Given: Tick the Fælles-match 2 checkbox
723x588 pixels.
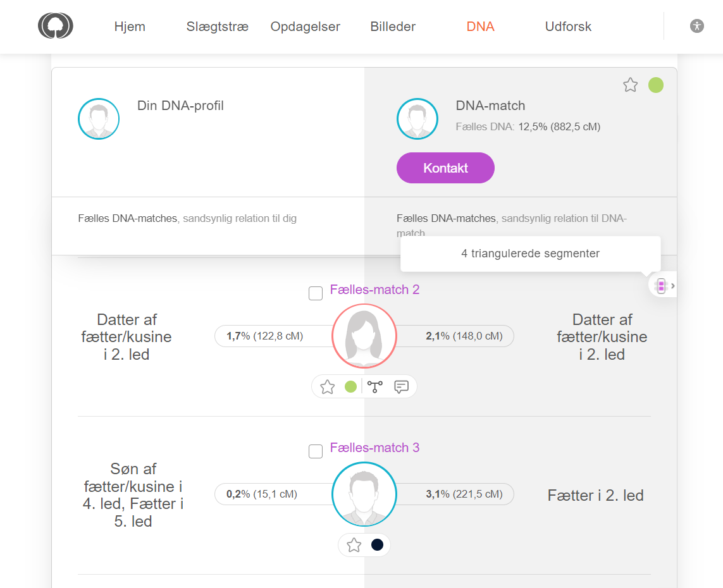Looking at the screenshot, I should pos(316,293).
